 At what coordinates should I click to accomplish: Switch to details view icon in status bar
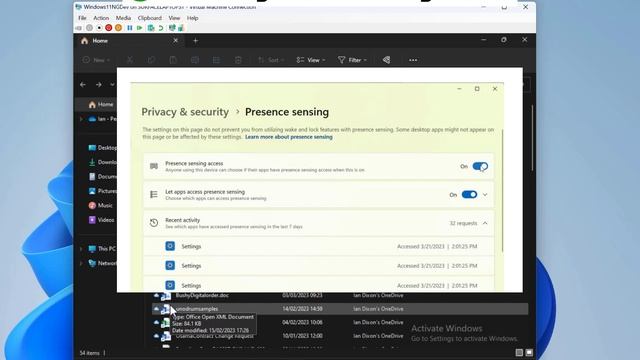pos(519,352)
